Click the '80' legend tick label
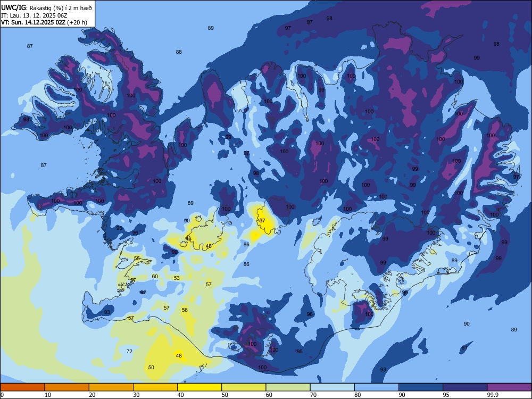The height and width of the screenshot is (399, 532). [358, 395]
